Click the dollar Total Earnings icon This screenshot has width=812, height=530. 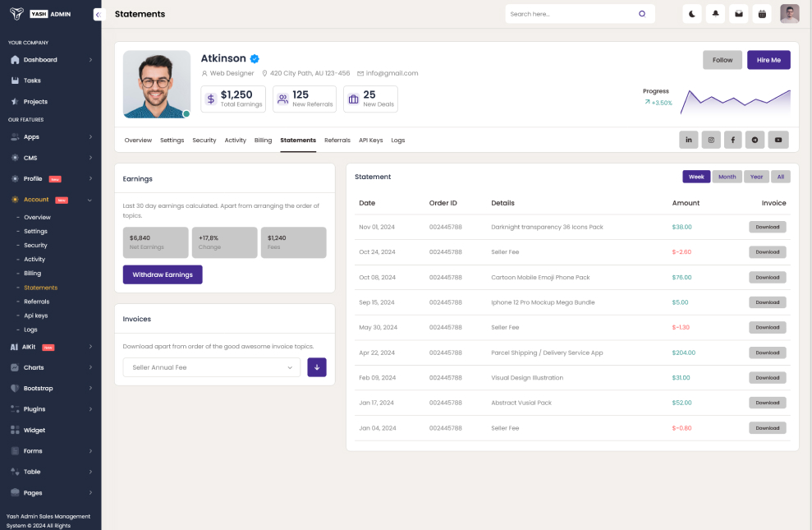[211, 99]
